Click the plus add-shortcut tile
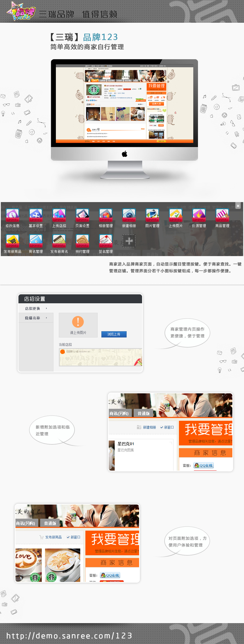244x644 pixels. coord(129,241)
